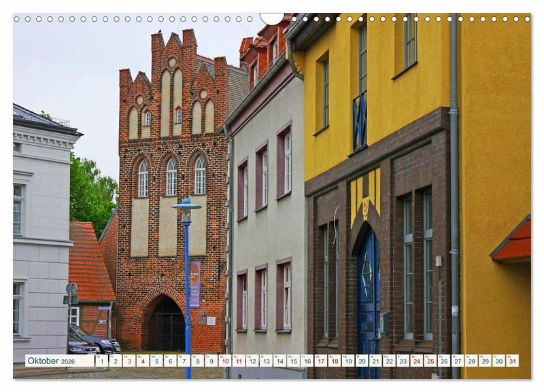Image resolution: width=544 pixels, height=392 pixels.
Task: Click date 26 in the calendar strip
Action: point(444,361)
